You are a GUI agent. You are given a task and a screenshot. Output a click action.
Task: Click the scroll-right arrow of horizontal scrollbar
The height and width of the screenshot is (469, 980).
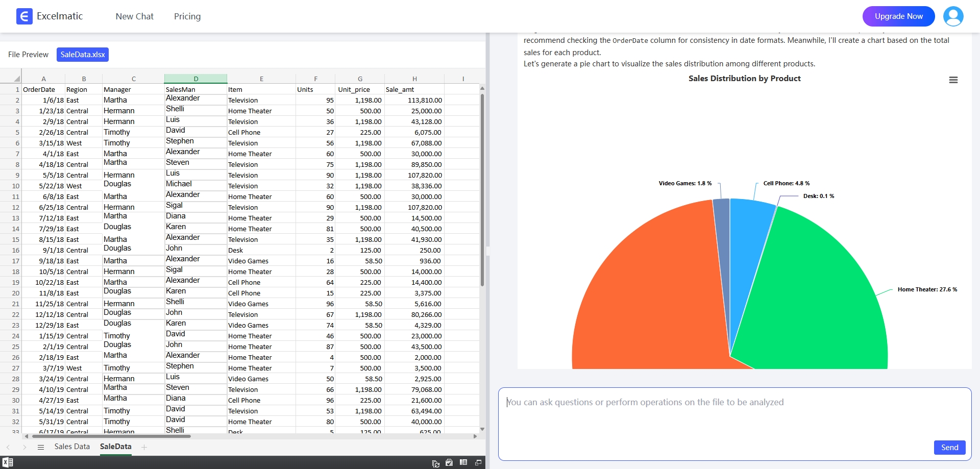point(475,436)
